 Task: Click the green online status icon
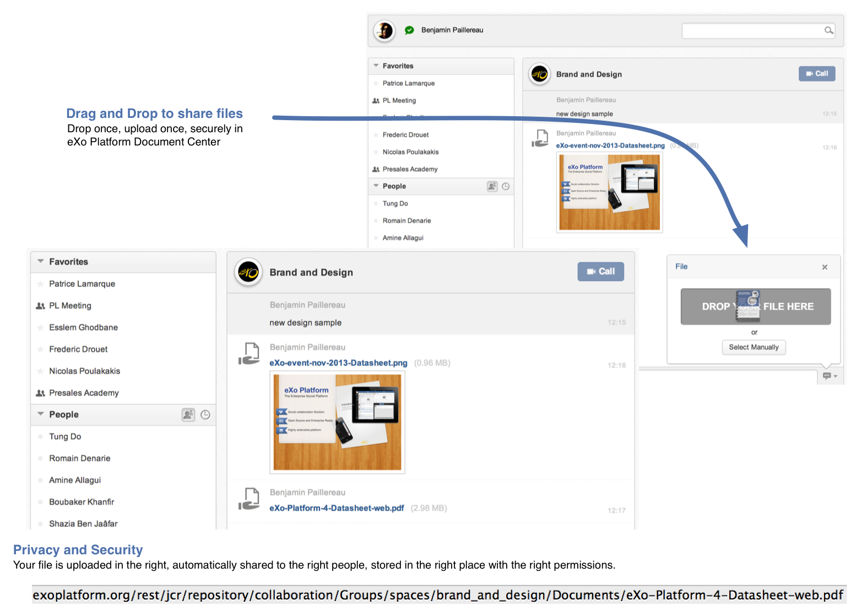pos(409,30)
